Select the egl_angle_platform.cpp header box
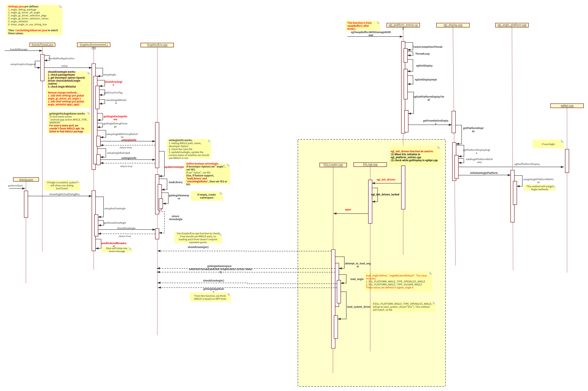Image resolution: width=588 pixels, height=391 pixels. pos(512,25)
